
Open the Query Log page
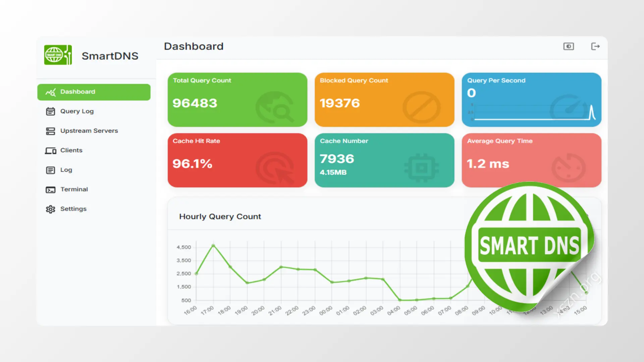tap(94, 111)
